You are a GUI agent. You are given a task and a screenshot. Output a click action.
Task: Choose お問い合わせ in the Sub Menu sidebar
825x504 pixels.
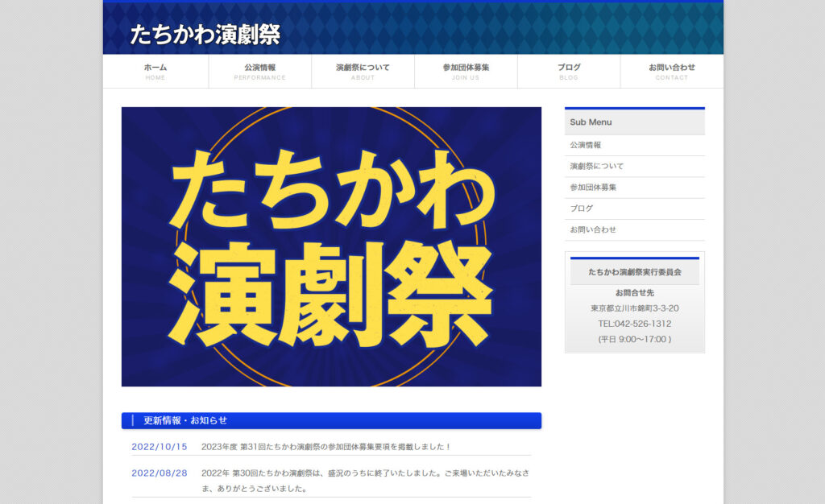click(x=593, y=229)
